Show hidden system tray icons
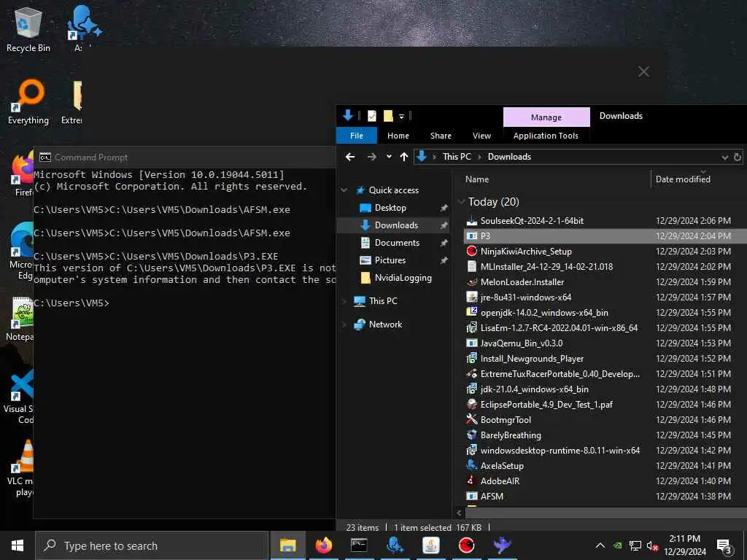The width and height of the screenshot is (747, 560). click(x=600, y=545)
